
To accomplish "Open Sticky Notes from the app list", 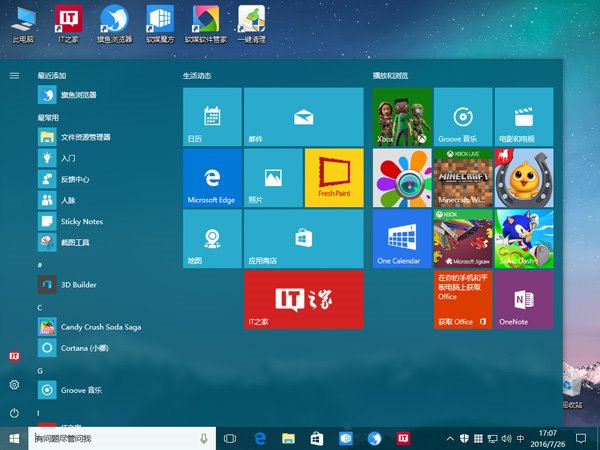I will pos(103,221).
